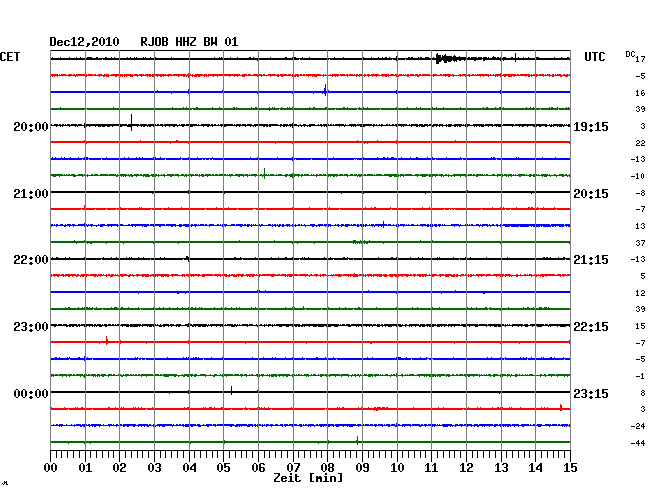Click DC value 37

coord(640,243)
